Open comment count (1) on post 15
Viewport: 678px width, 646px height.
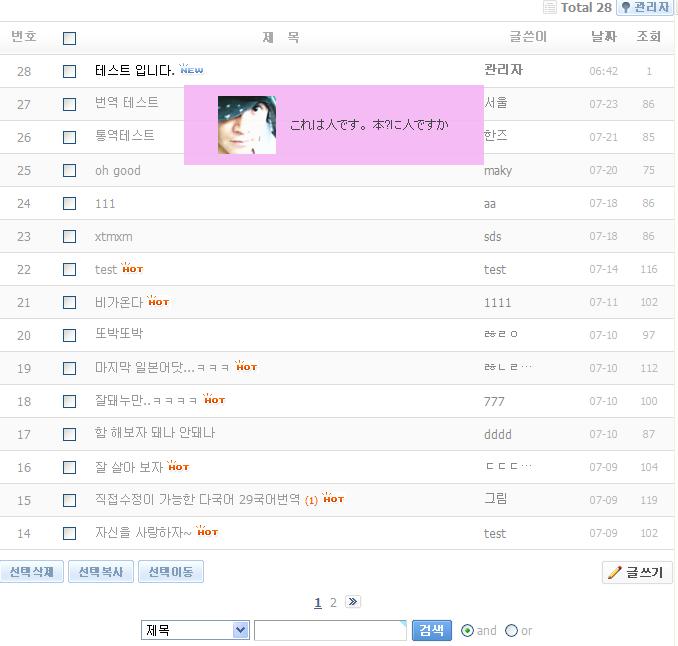click(311, 500)
